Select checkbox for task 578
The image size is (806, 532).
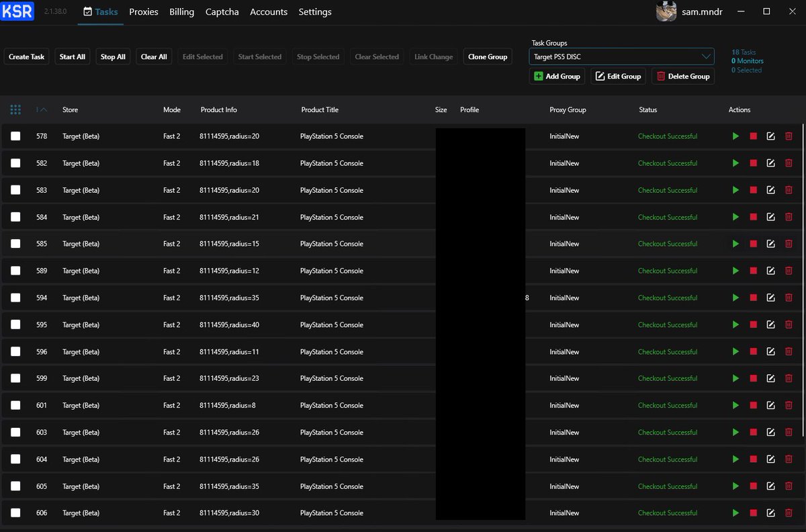15,136
